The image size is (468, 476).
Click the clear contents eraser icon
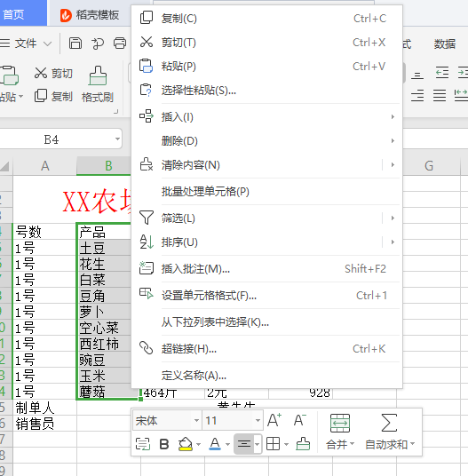tap(147, 164)
